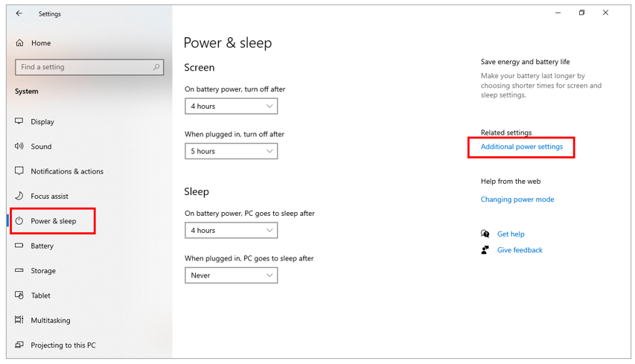Focus the Find a setting field
The image size is (635, 364).
pos(89,67)
